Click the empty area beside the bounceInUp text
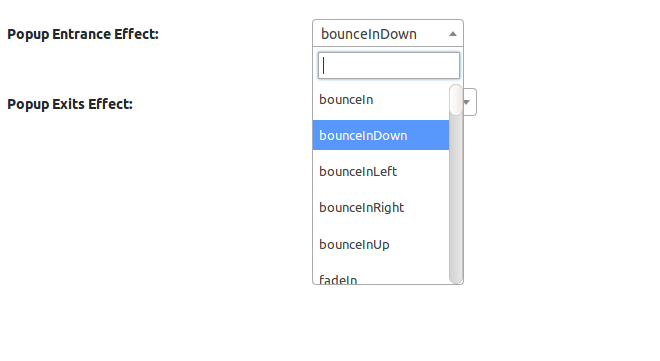660x361 pixels. pos(419,244)
